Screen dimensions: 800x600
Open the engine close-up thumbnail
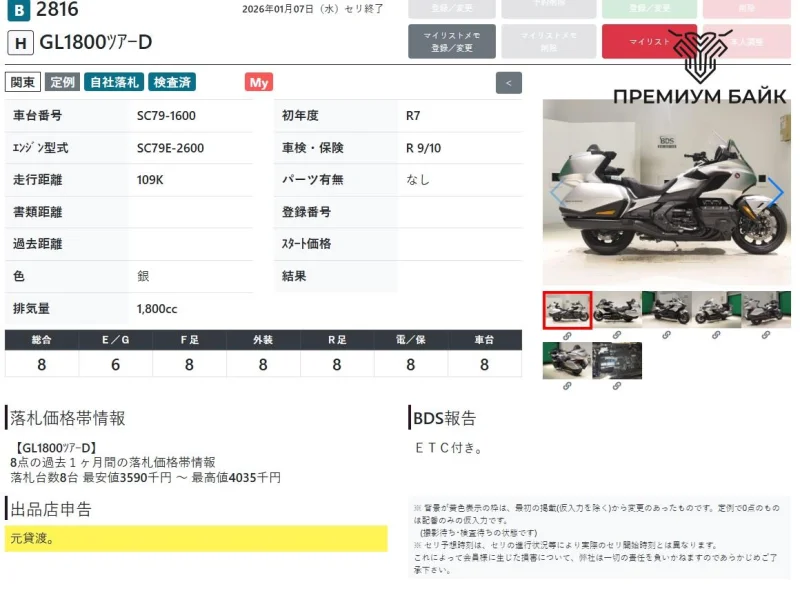(x=617, y=361)
